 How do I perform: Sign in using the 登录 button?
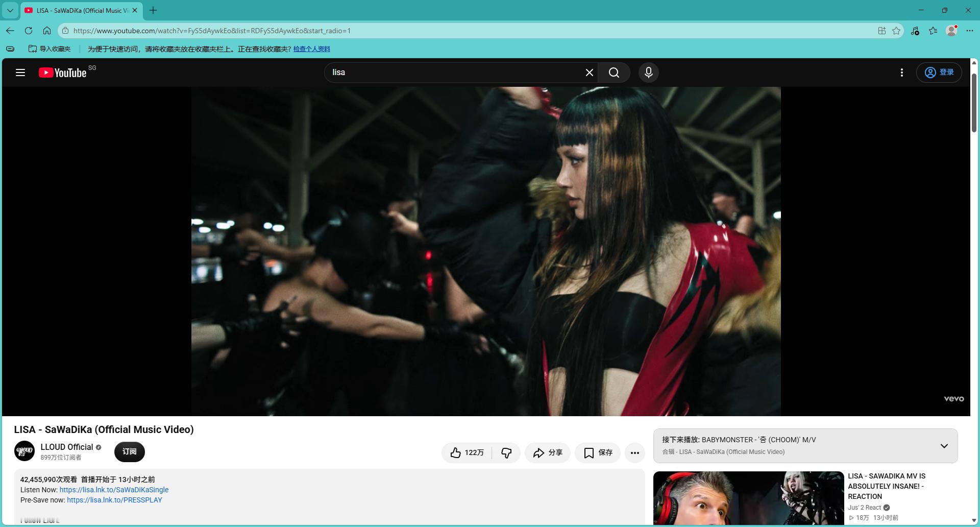(939, 73)
